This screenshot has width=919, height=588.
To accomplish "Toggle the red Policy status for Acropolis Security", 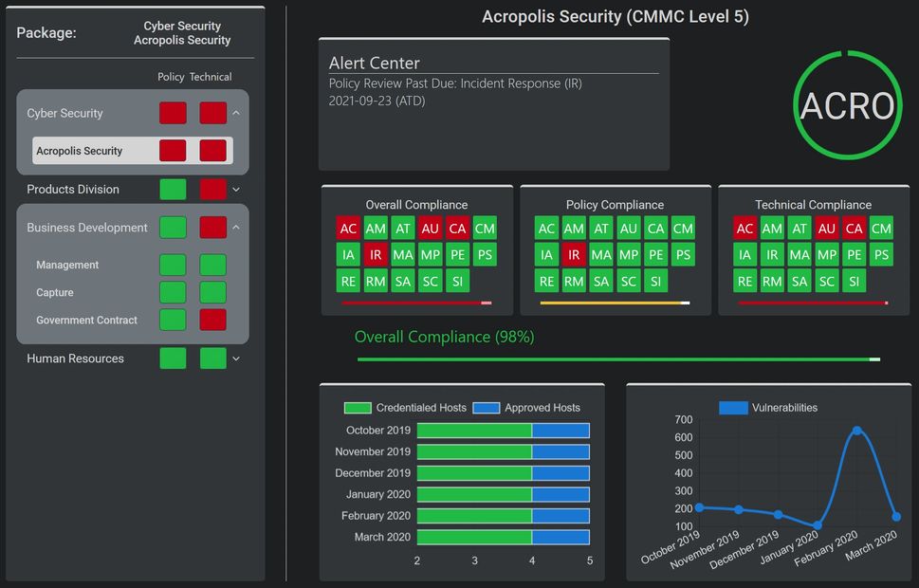I will 173,150.
